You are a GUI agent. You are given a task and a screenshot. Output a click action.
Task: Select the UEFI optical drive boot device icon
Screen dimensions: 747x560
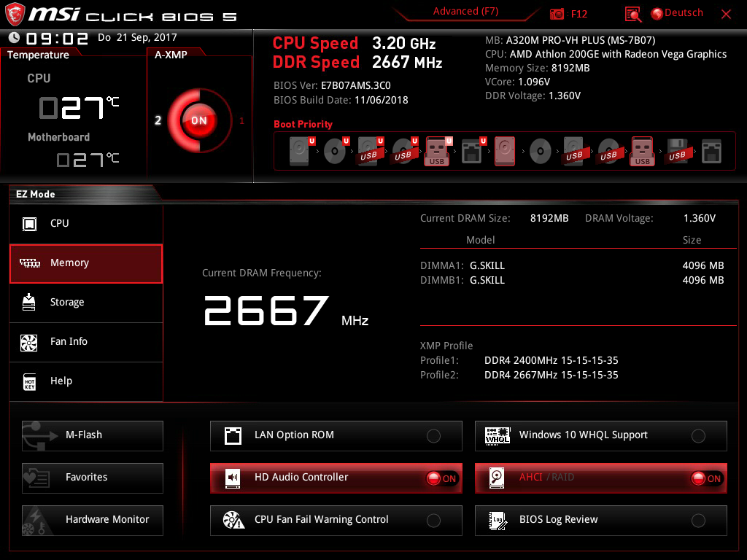pos(336,152)
